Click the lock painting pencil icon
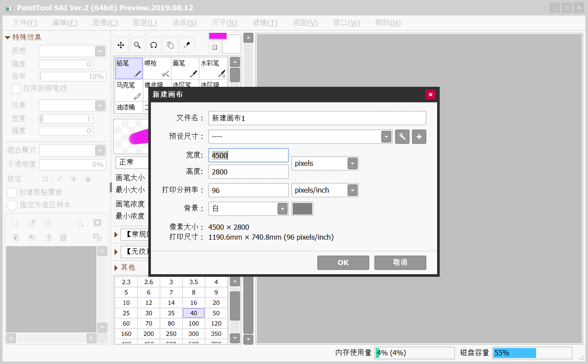The width and height of the screenshot is (588, 364). 59,179
